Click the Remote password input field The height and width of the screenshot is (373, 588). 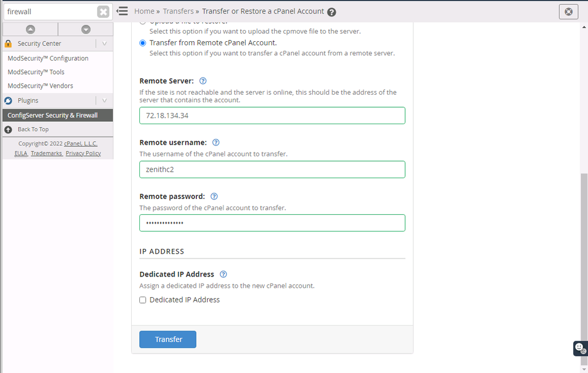point(272,223)
